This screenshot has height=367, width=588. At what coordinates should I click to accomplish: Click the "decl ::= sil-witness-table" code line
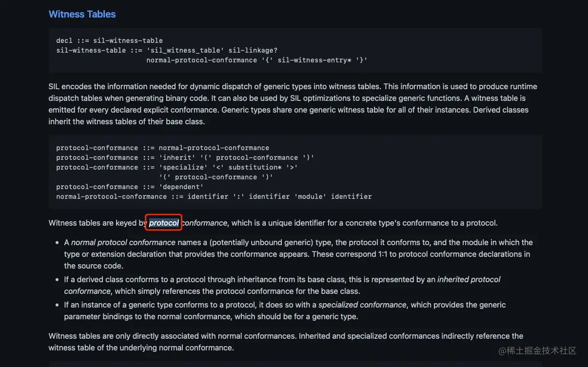[x=109, y=40]
